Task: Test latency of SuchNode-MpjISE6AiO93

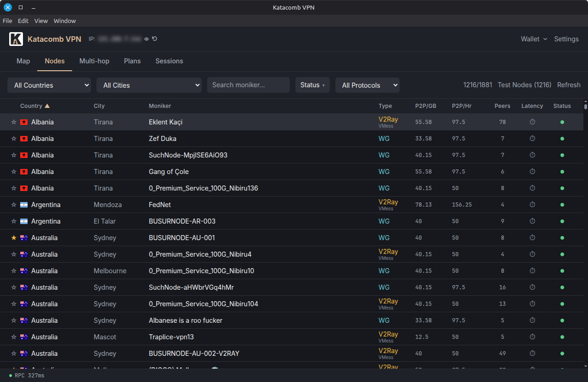Action: point(532,155)
